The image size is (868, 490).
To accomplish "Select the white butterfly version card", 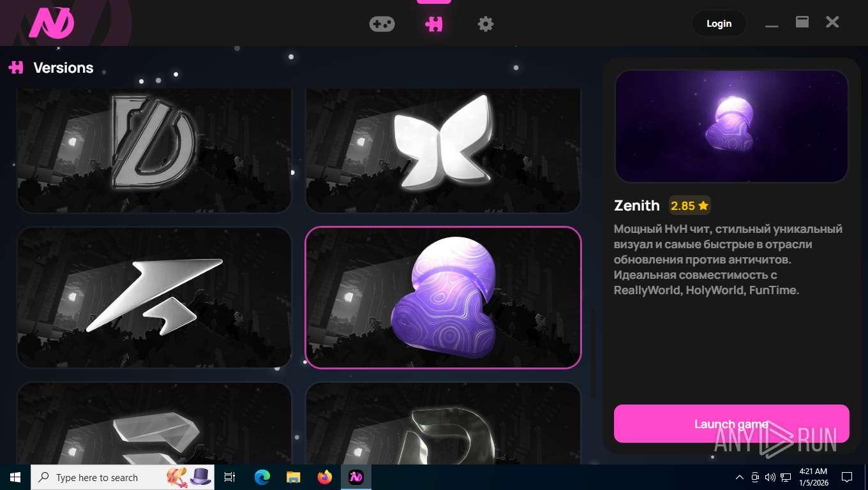I will click(x=444, y=151).
